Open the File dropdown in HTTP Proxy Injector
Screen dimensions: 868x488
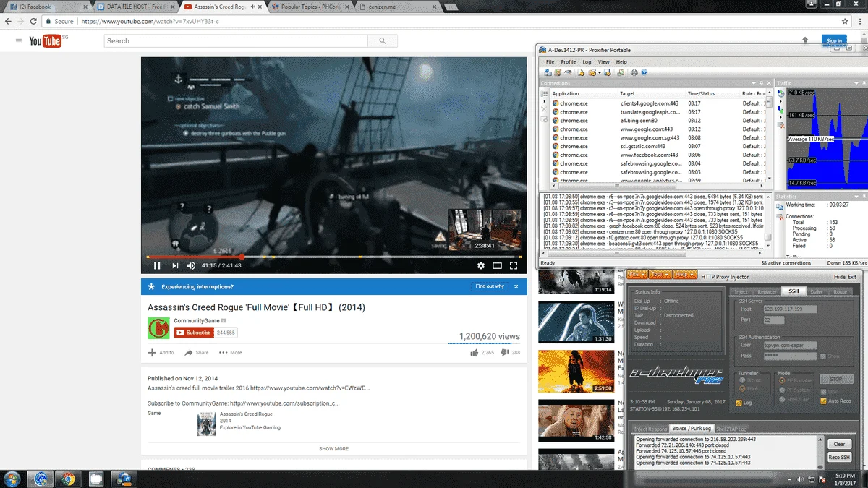tap(637, 274)
